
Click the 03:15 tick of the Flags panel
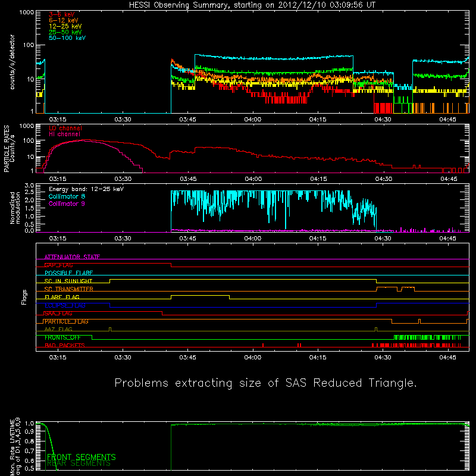(58, 358)
